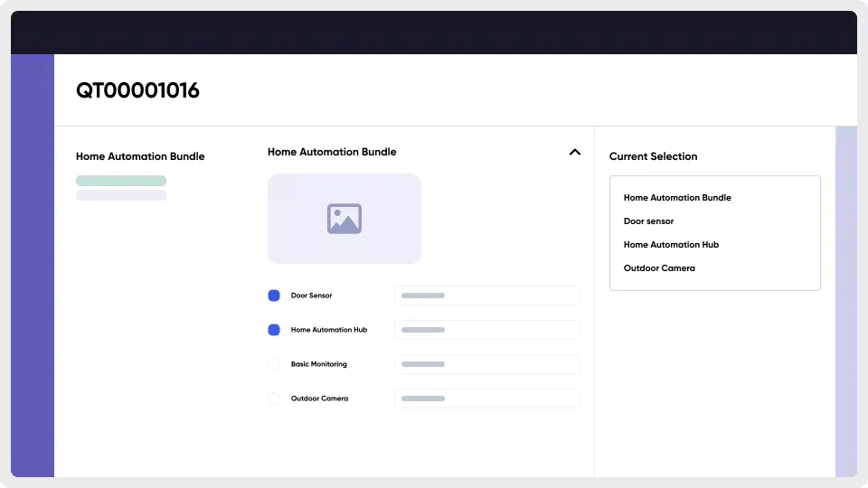Uncheck the Home Automation Hub checkbox
The height and width of the screenshot is (488, 868).
point(274,330)
